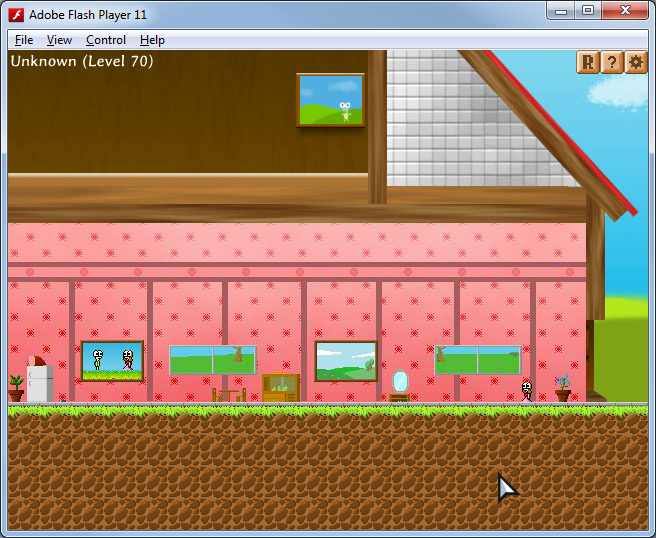This screenshot has width=662, height=538.
Task: Open the Help menu
Action: pos(152,40)
